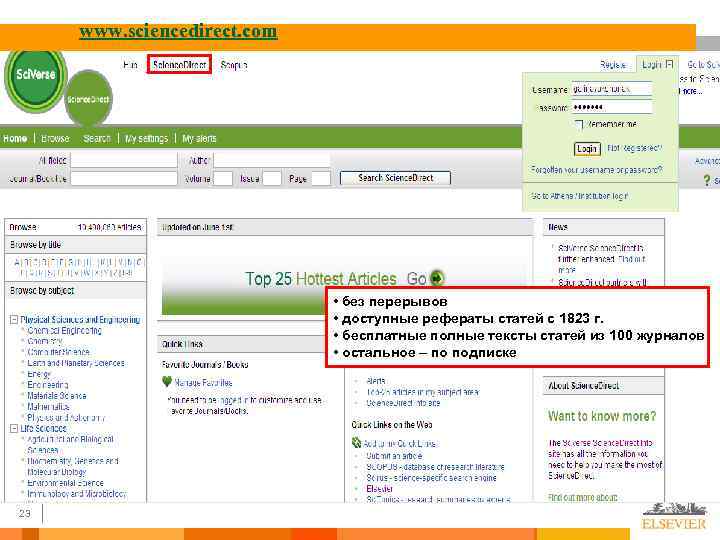Click Want to know more heading
The width and height of the screenshot is (720, 540).
click(602, 416)
